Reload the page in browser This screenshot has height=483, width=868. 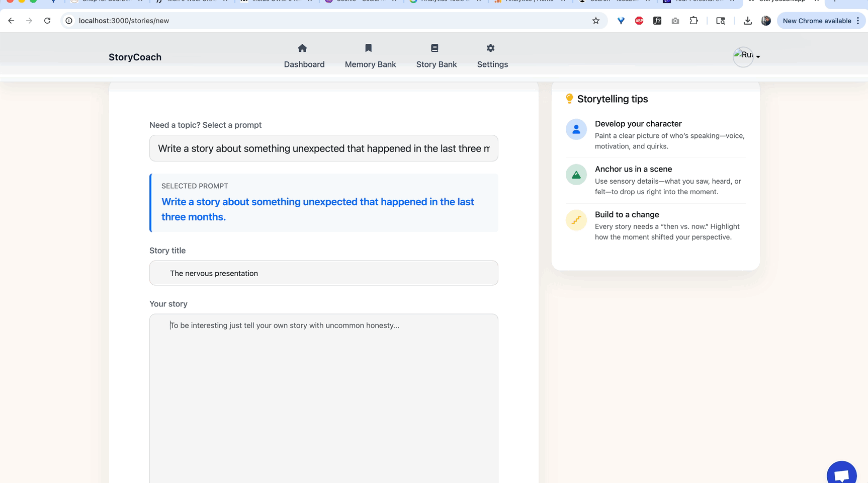[47, 21]
